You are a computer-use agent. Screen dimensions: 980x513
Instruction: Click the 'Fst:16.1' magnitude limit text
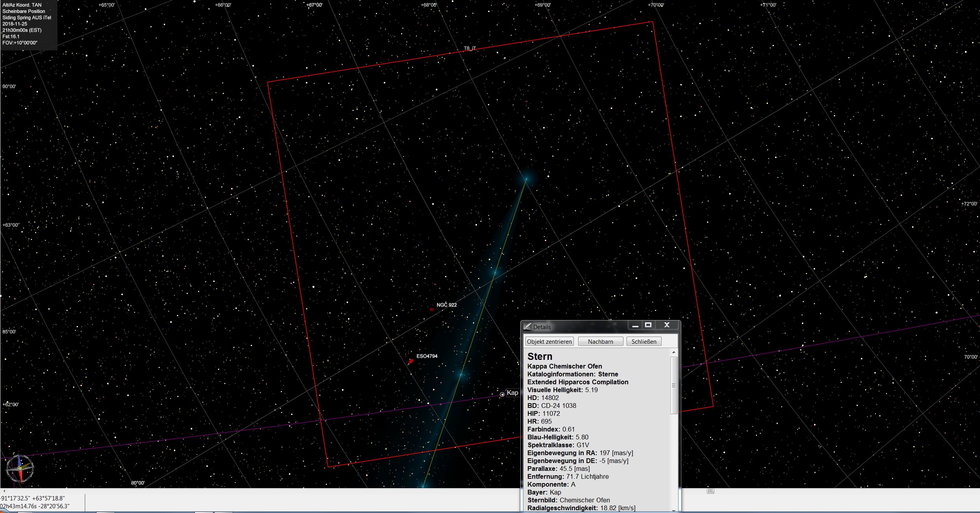[x=11, y=37]
